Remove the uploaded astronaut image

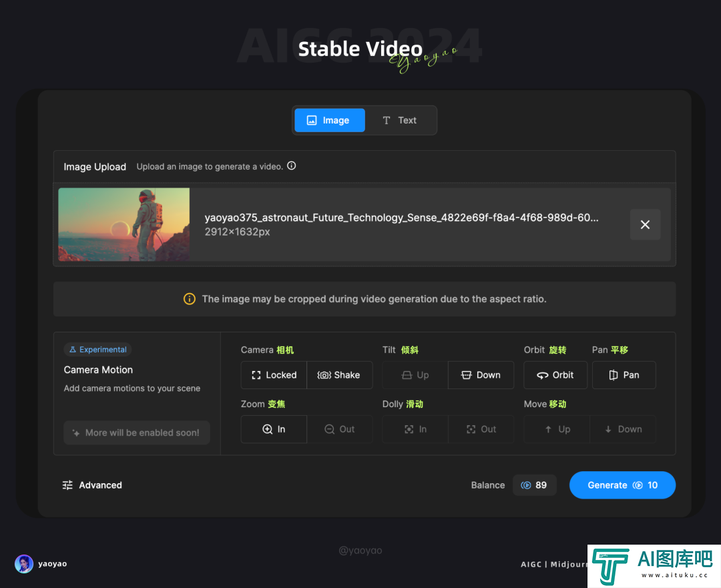(645, 225)
